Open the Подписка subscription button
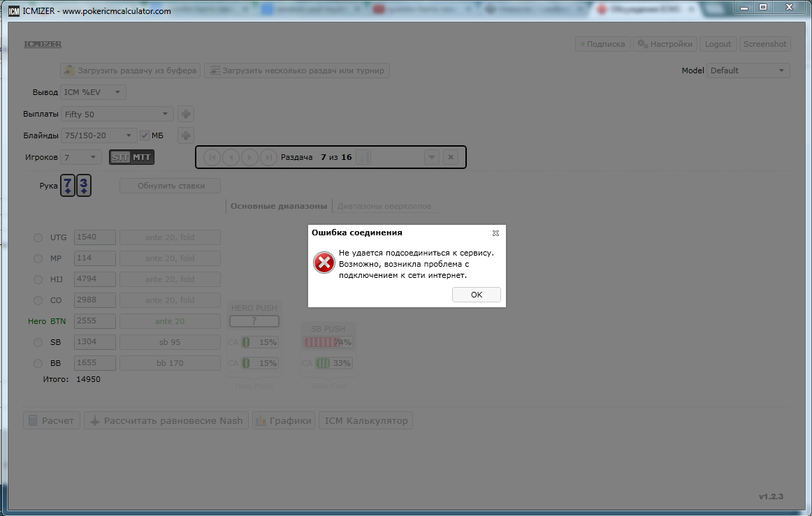The image size is (812, 516). click(603, 44)
